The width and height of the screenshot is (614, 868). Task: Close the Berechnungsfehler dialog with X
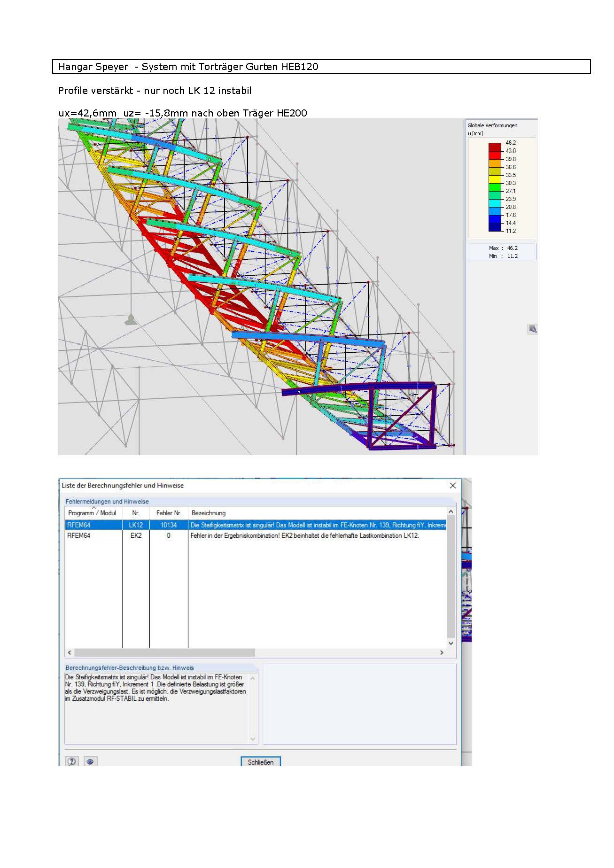pyautogui.click(x=452, y=485)
